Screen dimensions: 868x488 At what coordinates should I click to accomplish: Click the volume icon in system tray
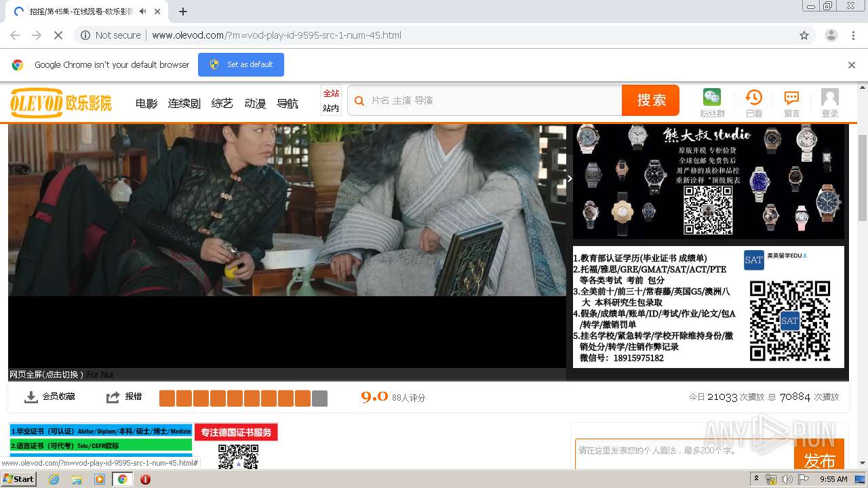(787, 479)
